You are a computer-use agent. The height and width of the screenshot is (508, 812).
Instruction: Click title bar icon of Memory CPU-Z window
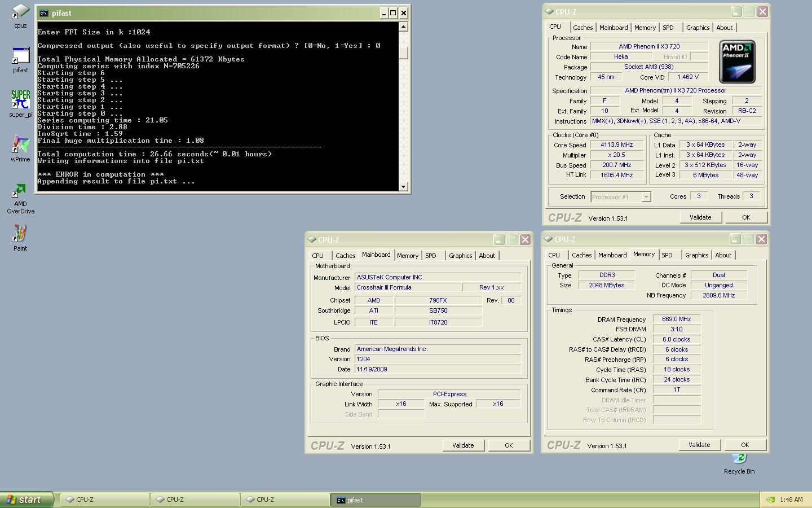click(548, 239)
